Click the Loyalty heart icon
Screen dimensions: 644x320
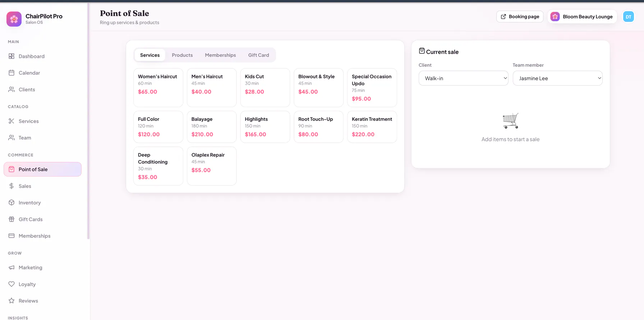[11, 284]
